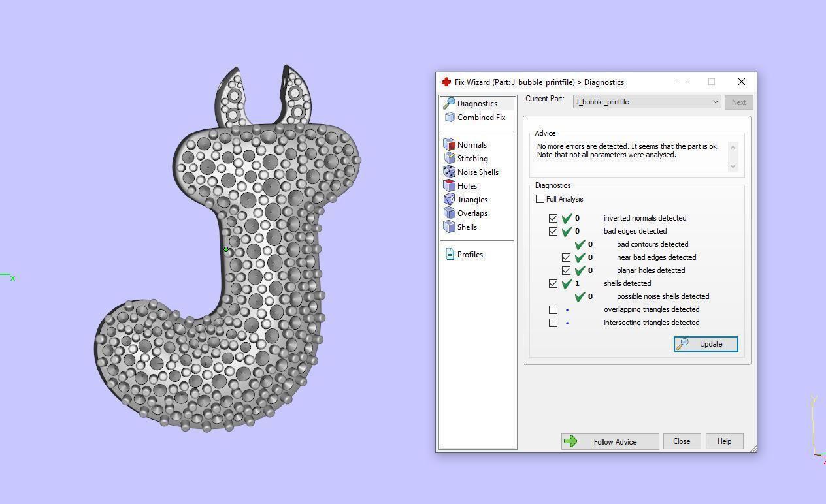Image resolution: width=826 pixels, height=504 pixels.
Task: Click the Help button
Action: (724, 441)
